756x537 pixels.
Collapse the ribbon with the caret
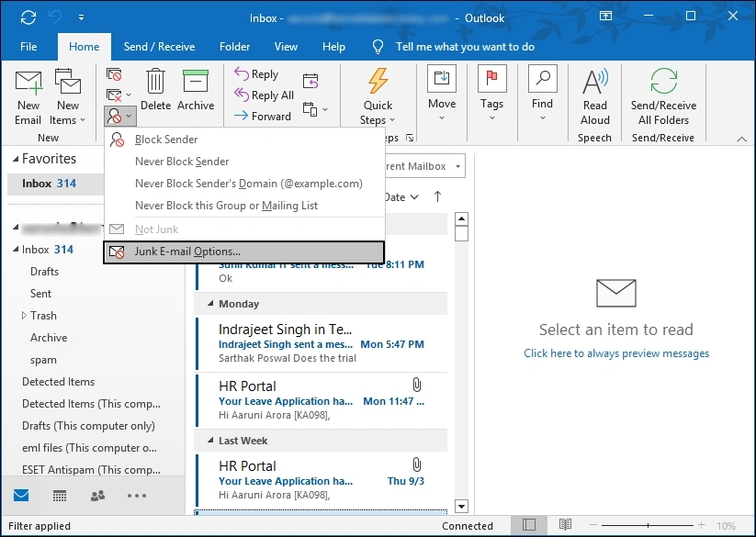(x=741, y=140)
